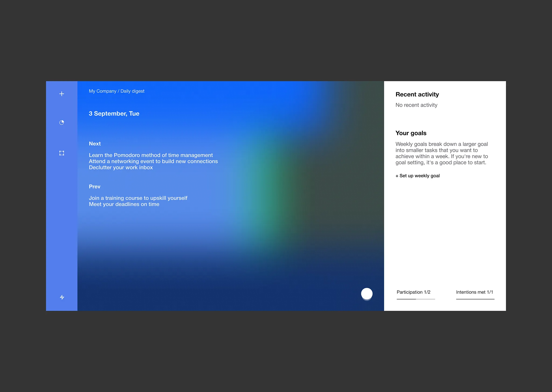Click the Recent activity heading
552x392 pixels.
point(417,94)
